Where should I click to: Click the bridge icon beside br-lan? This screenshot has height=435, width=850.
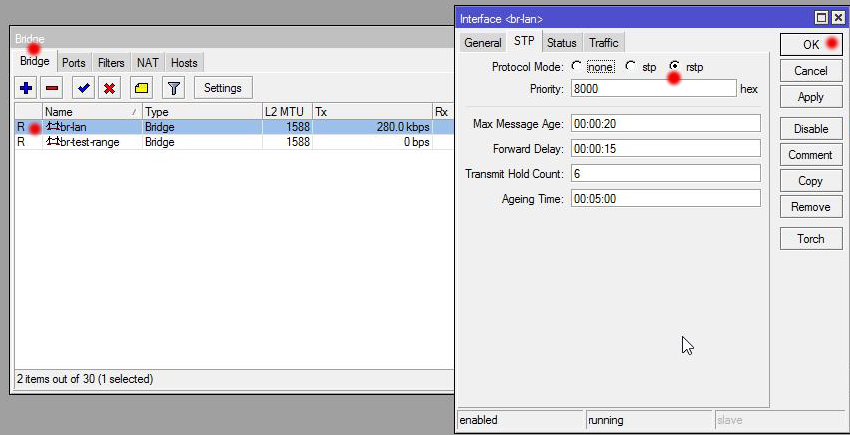pos(53,127)
